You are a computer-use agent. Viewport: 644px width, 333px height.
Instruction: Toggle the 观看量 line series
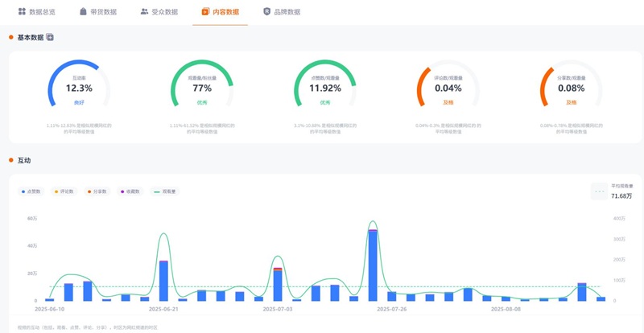click(166, 191)
